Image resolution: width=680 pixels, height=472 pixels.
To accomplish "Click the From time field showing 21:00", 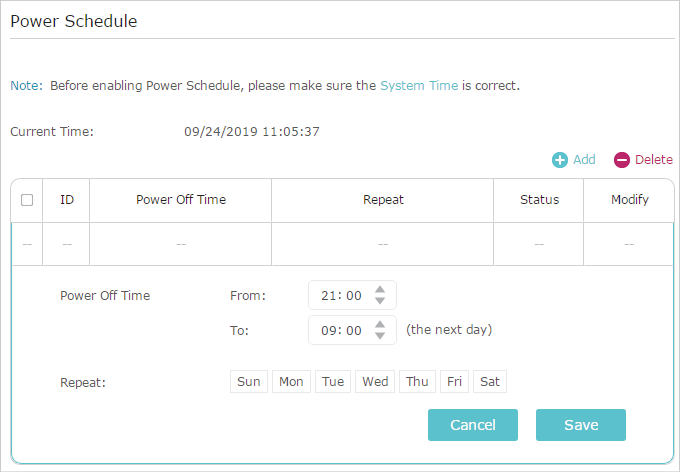I will click(352, 295).
